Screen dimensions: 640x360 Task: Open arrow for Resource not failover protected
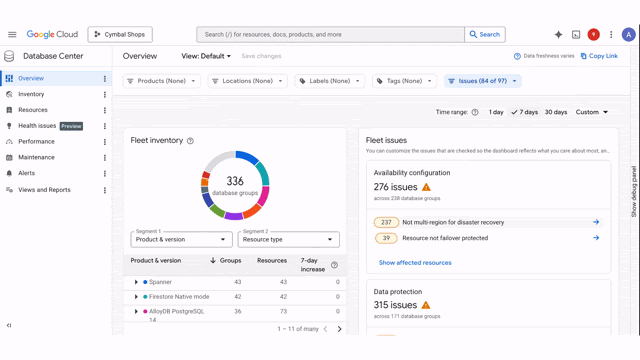(596, 238)
